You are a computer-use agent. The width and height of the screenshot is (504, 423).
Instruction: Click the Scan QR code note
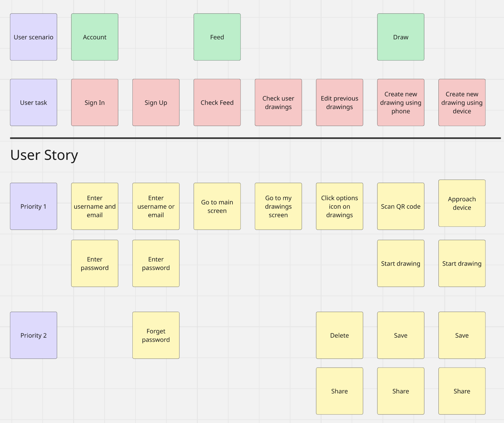(x=401, y=206)
